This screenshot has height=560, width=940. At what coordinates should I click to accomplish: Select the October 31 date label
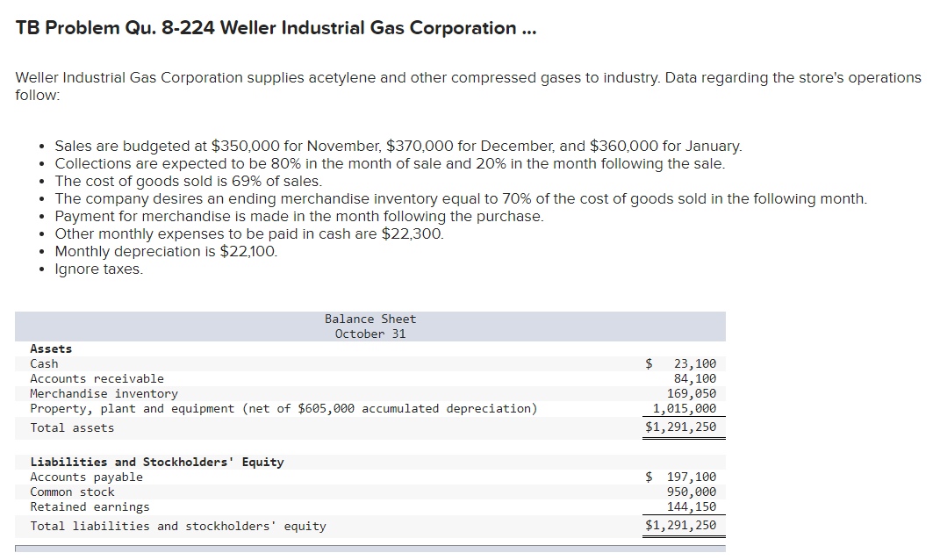coord(370,334)
